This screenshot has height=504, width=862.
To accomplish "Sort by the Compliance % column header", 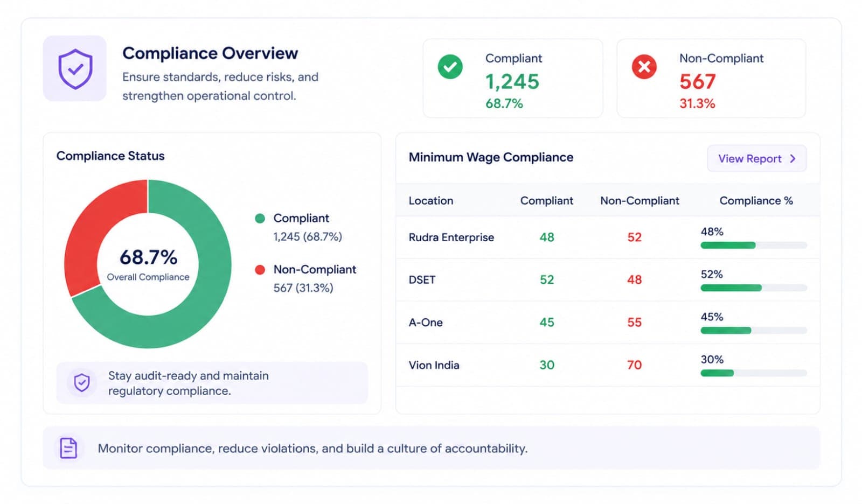I will (756, 200).
